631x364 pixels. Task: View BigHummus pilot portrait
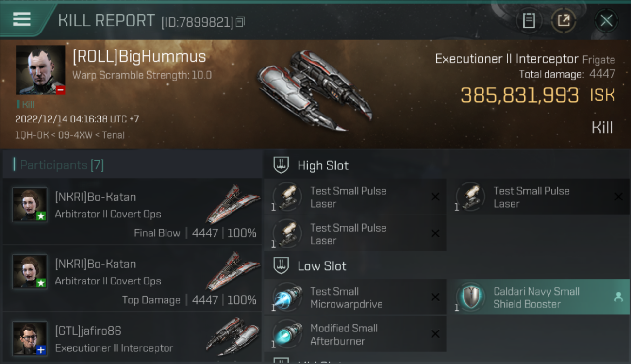[40, 70]
